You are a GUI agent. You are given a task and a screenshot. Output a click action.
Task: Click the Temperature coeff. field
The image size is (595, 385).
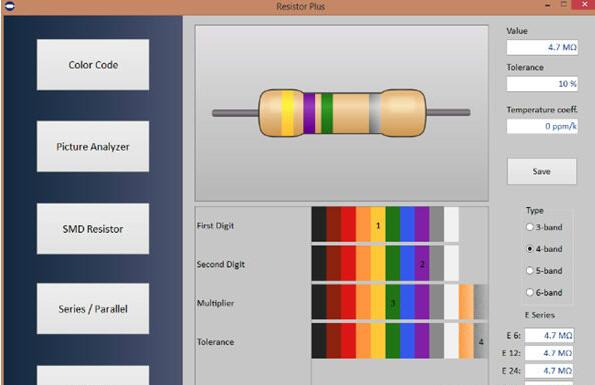coord(542,126)
